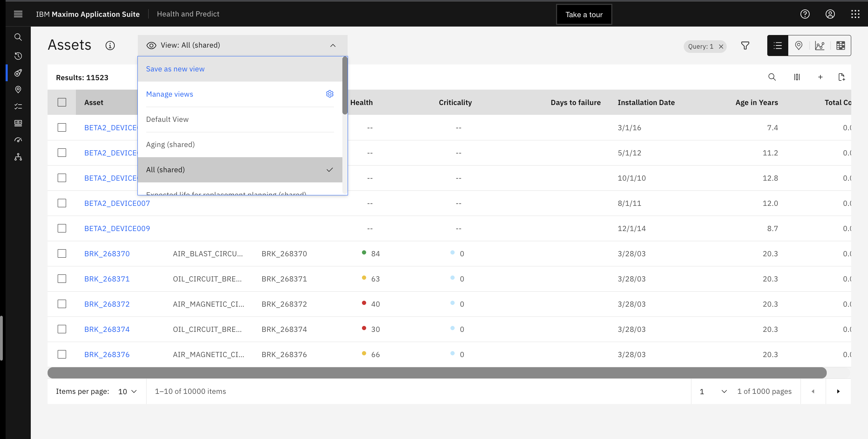Select Aging (shared) view
This screenshot has height=439, width=868.
coord(240,145)
